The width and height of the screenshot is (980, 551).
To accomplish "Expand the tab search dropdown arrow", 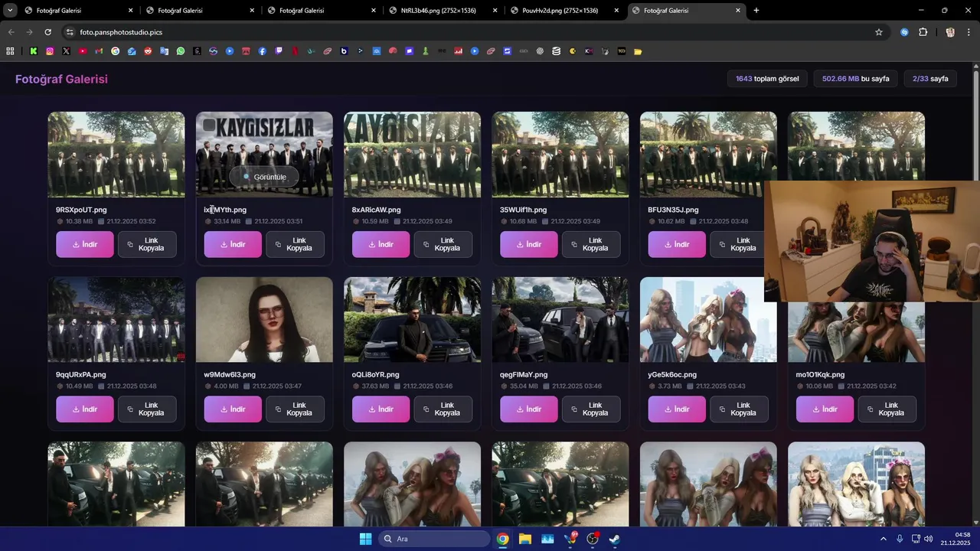I will point(10,11).
